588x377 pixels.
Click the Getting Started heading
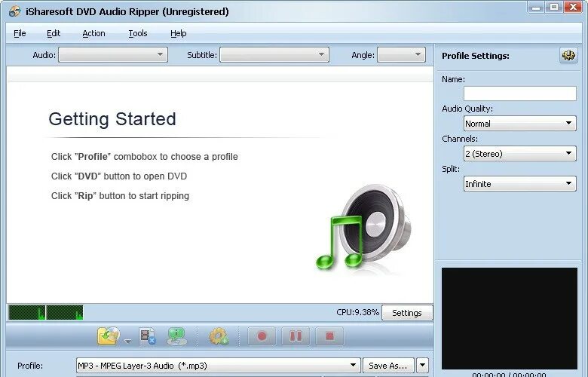click(x=112, y=119)
